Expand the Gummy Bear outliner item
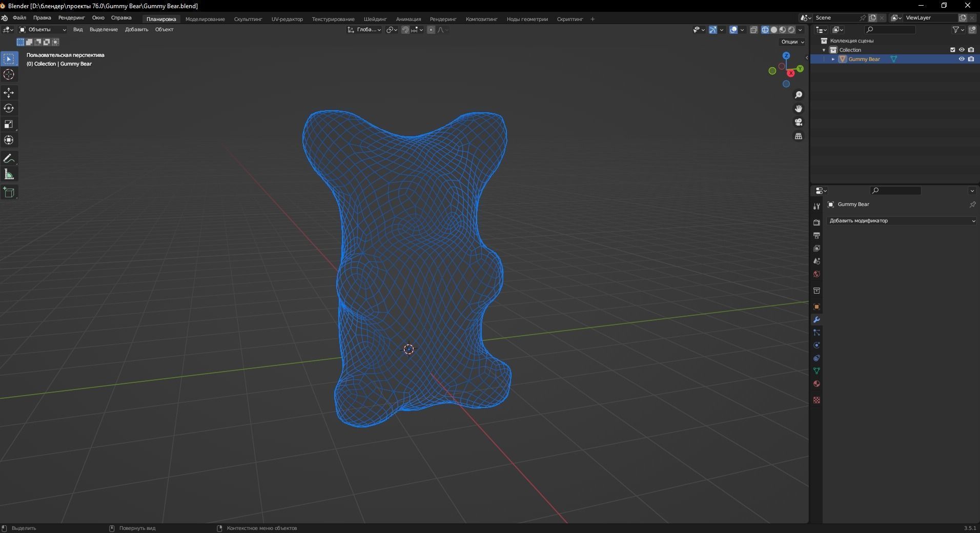 (833, 59)
